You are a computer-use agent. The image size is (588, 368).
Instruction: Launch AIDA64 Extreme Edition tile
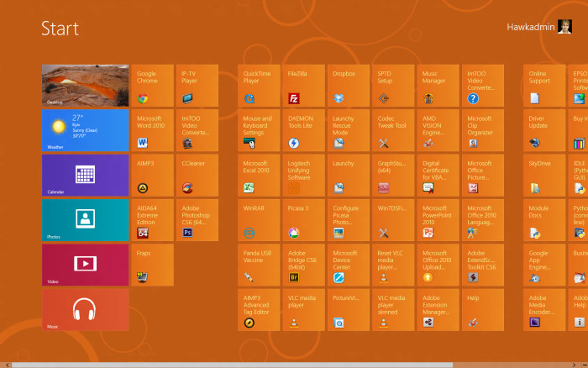click(152, 220)
